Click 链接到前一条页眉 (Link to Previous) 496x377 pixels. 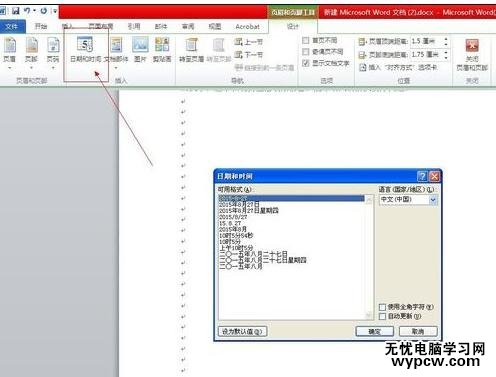point(265,68)
